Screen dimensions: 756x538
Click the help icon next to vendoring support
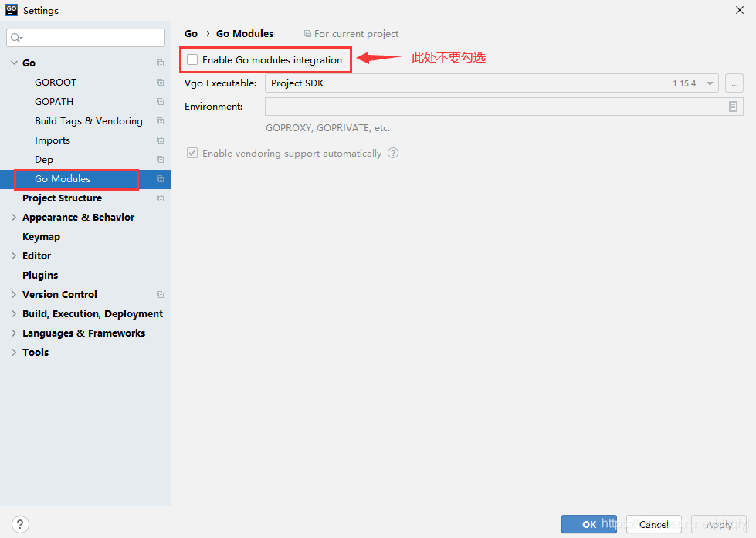click(393, 153)
